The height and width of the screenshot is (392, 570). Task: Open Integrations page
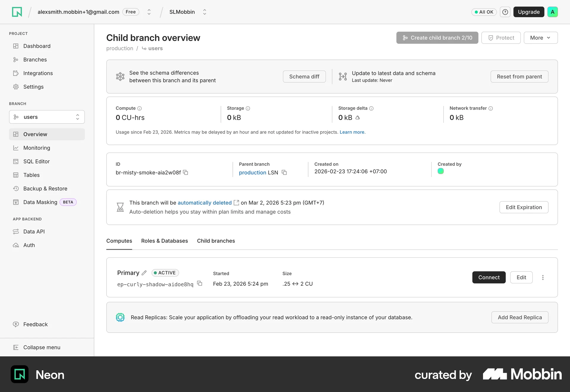[47, 73]
